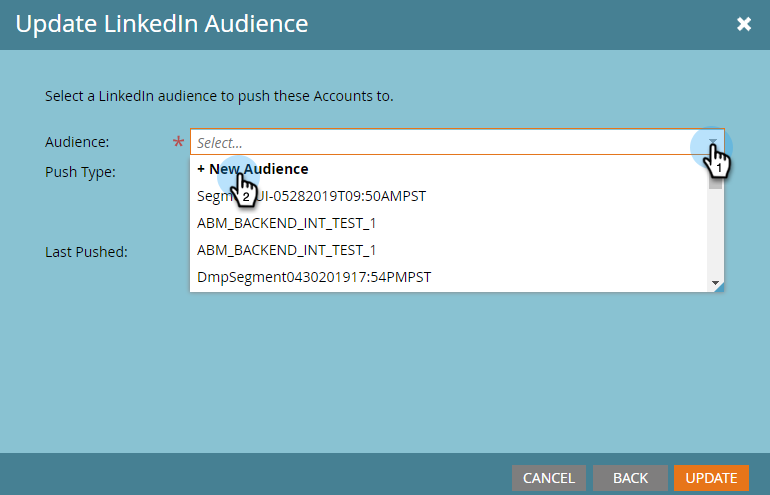Viewport: 770px width, 495px height.
Task: Close the Update LinkedIn Audience dialog
Action: click(743, 24)
